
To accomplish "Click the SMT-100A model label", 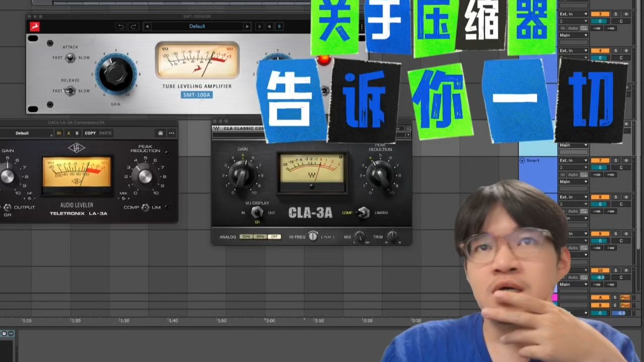I will tap(197, 95).
